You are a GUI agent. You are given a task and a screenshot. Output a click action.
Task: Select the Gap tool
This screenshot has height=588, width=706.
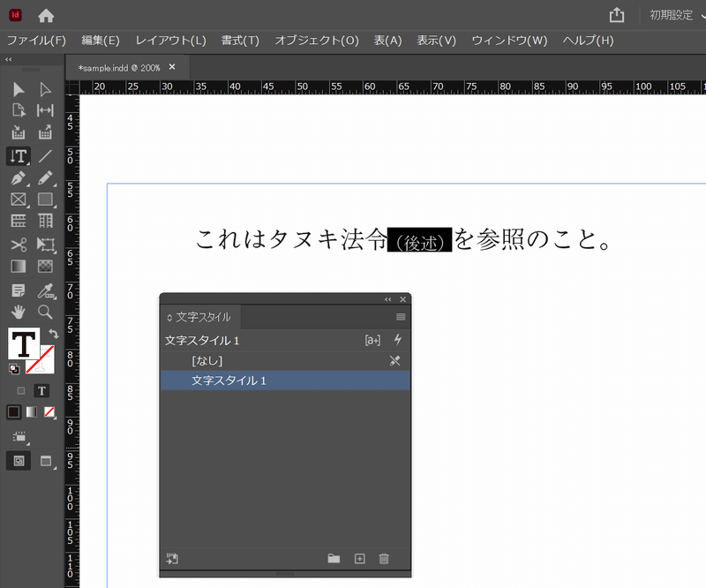tap(45, 110)
